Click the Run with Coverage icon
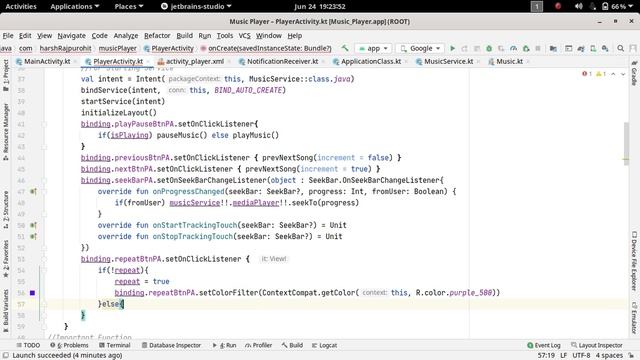 click(501, 48)
